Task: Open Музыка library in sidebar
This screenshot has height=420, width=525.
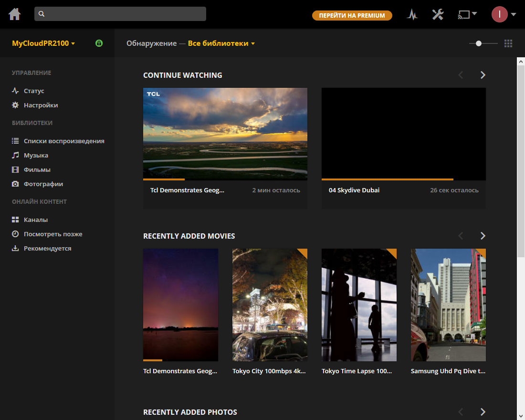Action: point(36,155)
